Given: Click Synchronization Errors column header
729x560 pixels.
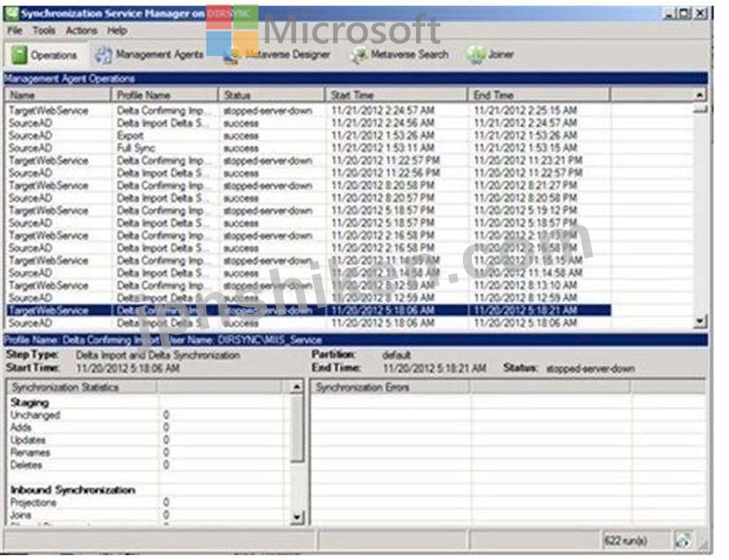Looking at the screenshot, I should click(x=390, y=387).
